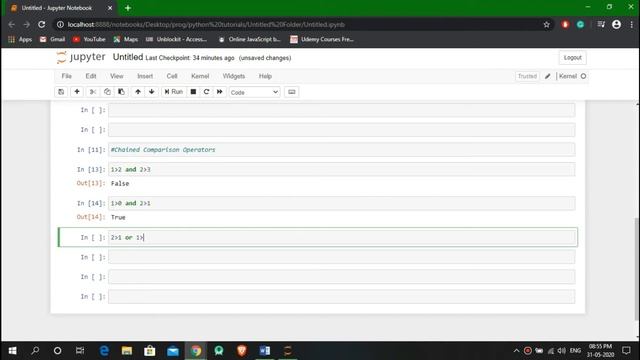
Task: Open the Widgets menu
Action: pyautogui.click(x=233, y=76)
